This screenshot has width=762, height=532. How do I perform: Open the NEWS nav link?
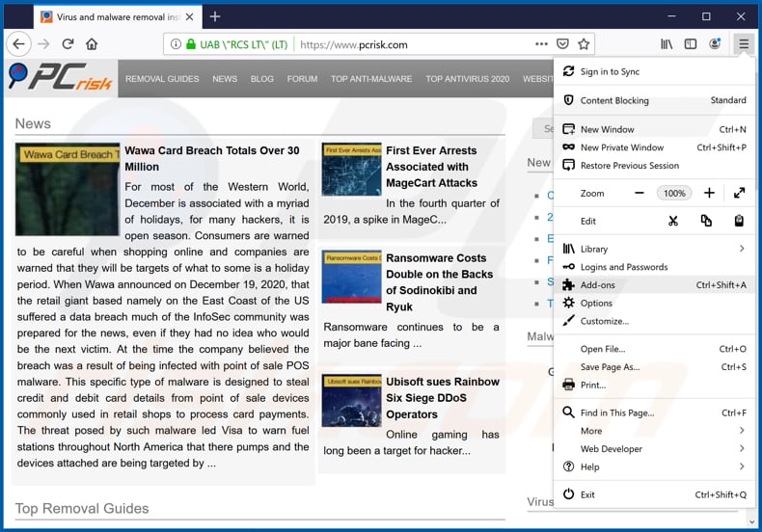[x=225, y=79]
